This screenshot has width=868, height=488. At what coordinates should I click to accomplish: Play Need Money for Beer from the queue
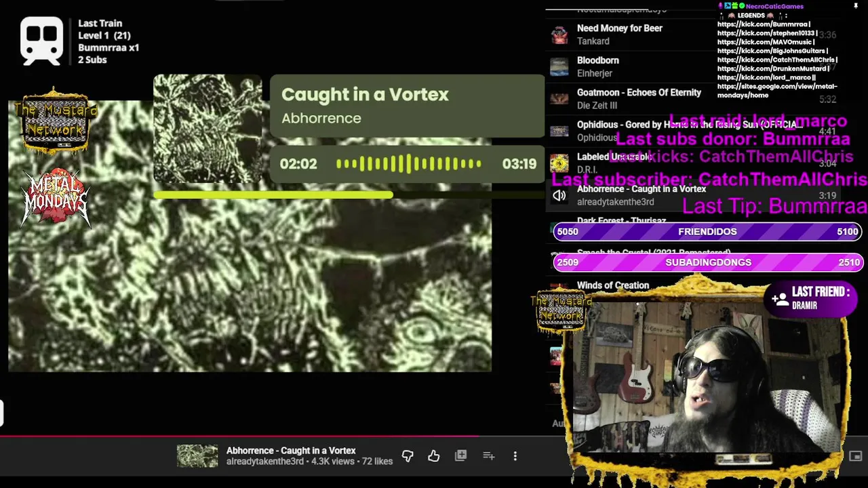tap(619, 28)
